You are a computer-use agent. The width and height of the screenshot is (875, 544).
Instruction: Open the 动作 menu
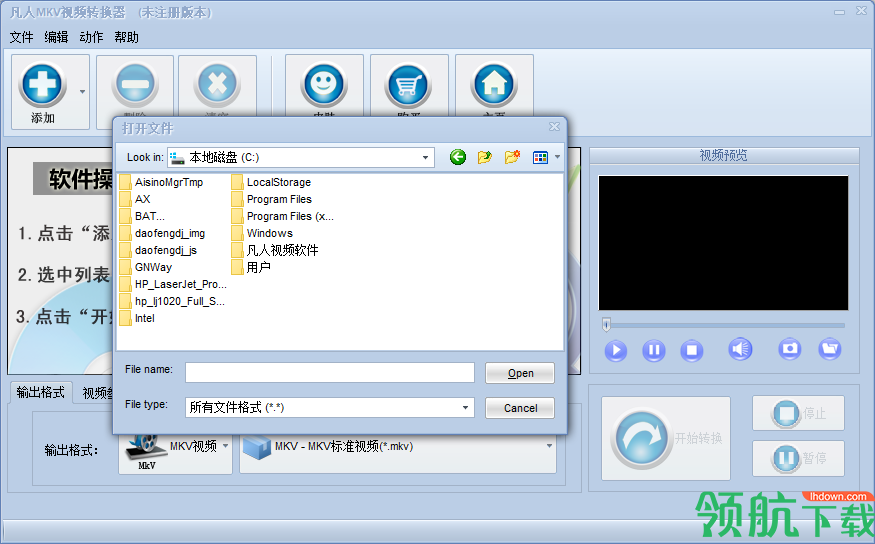(91, 37)
